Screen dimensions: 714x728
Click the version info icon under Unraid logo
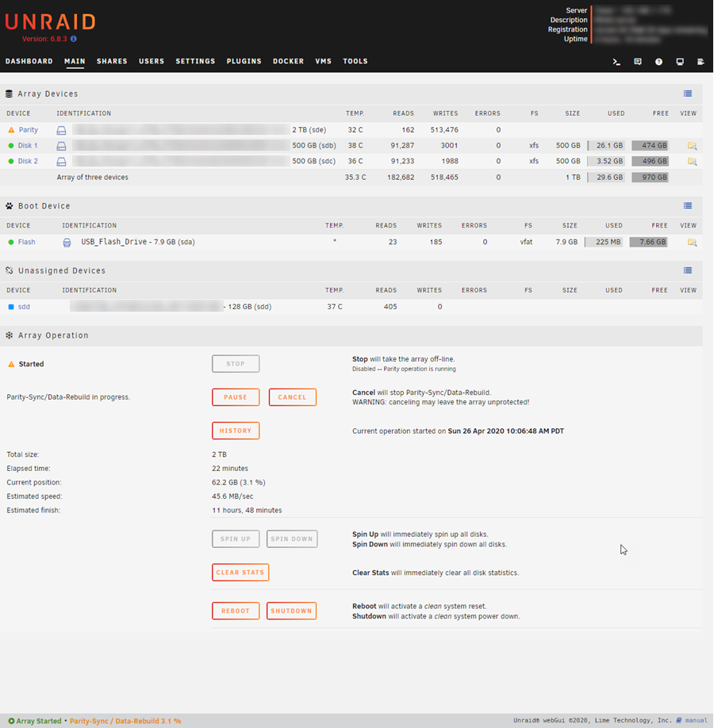74,39
